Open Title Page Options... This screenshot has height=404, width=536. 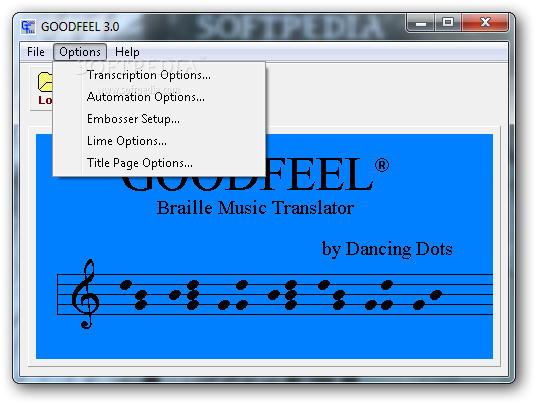pyautogui.click(x=159, y=163)
